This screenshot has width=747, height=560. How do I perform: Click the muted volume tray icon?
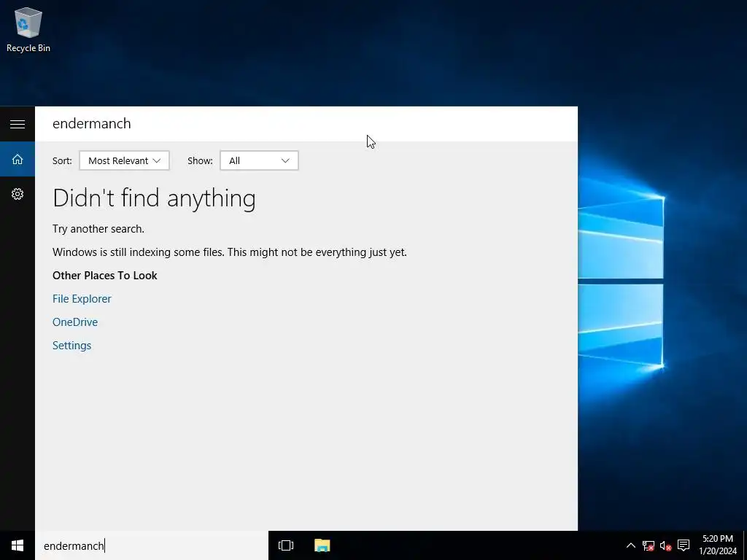[x=665, y=545]
